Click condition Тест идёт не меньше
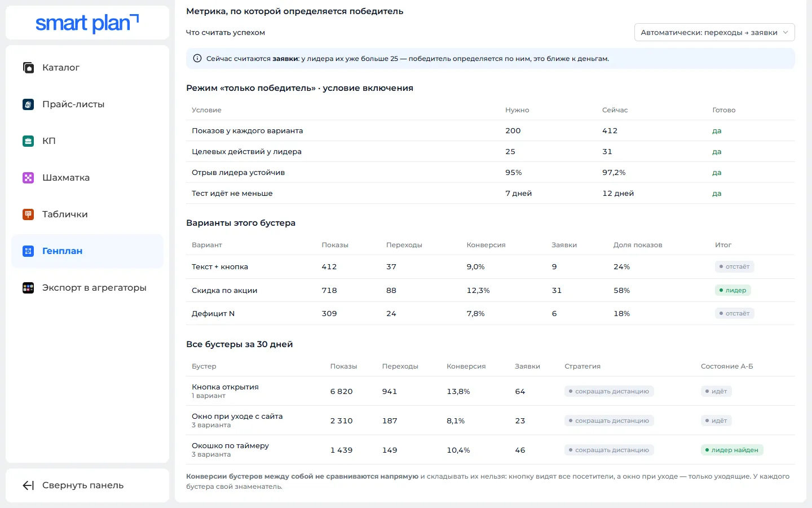 (x=232, y=194)
